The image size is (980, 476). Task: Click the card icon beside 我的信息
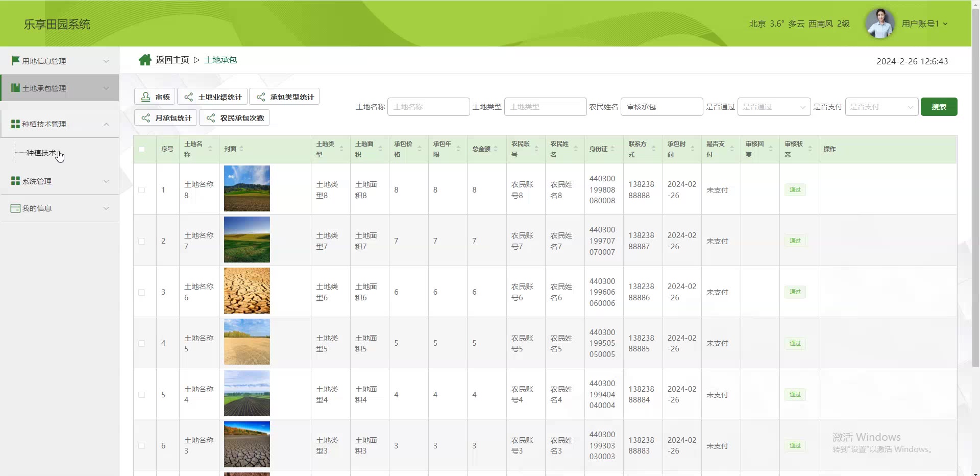point(15,208)
